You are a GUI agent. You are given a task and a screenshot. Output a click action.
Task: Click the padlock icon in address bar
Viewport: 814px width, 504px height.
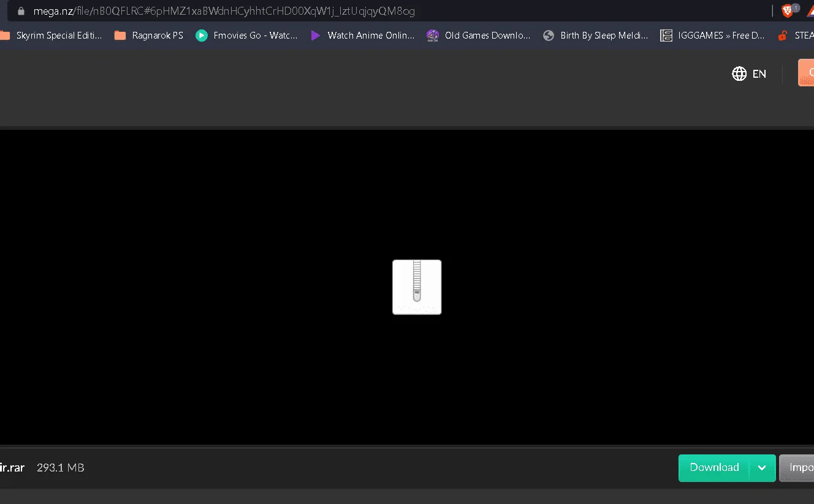tap(21, 10)
